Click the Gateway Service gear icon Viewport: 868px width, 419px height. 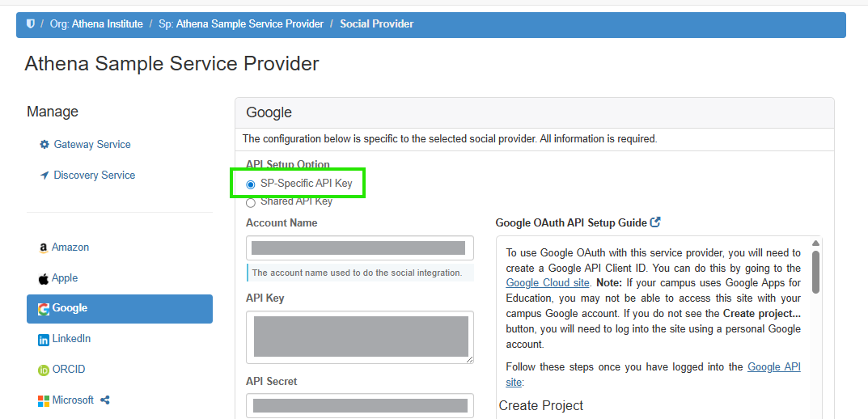[44, 145]
